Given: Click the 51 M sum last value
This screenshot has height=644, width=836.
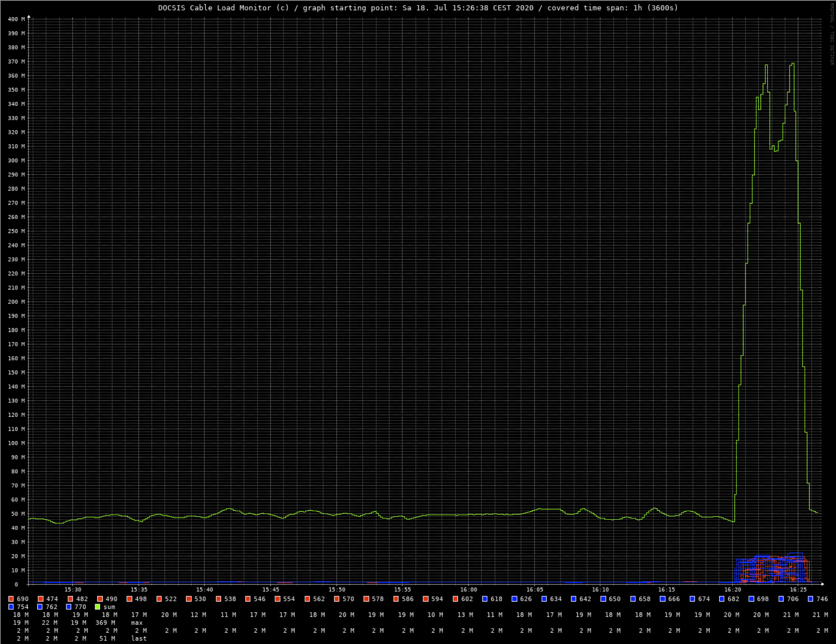Looking at the screenshot, I should (x=107, y=639).
